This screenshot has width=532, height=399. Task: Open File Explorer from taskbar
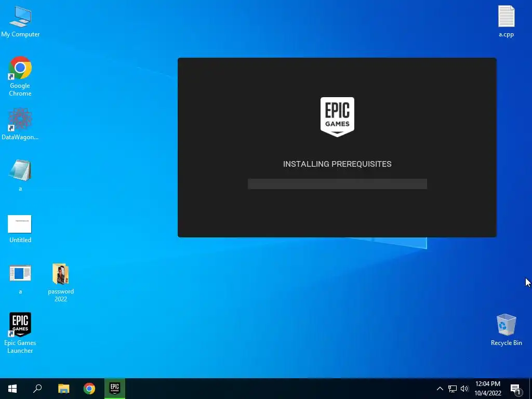coord(63,389)
